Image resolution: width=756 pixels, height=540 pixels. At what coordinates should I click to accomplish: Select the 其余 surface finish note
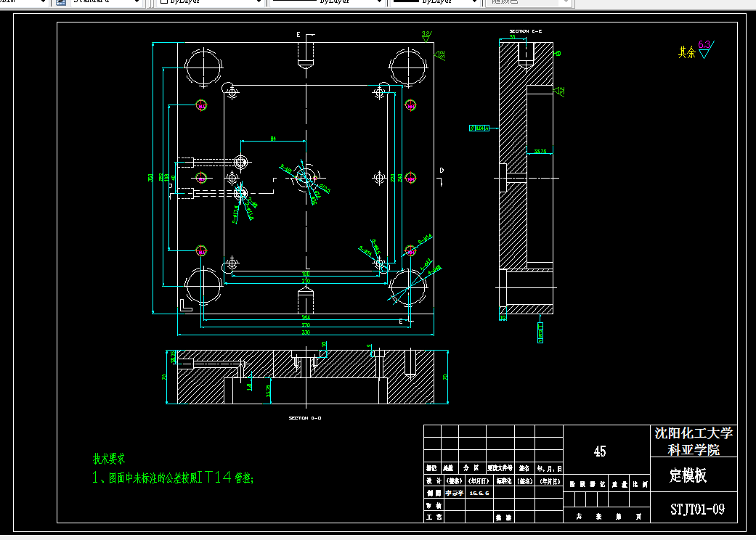coord(687,52)
